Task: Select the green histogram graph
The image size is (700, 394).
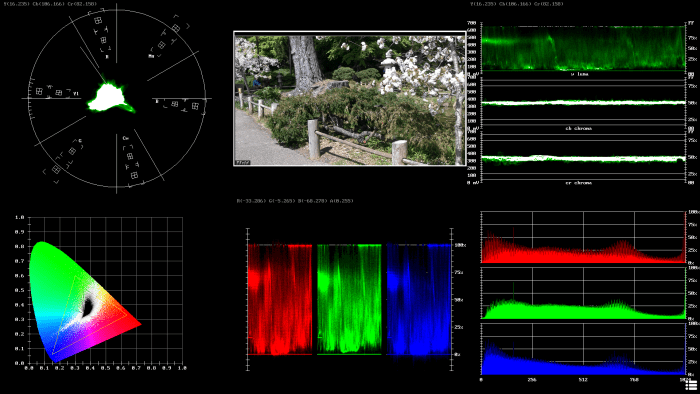Action: pyautogui.click(x=583, y=293)
